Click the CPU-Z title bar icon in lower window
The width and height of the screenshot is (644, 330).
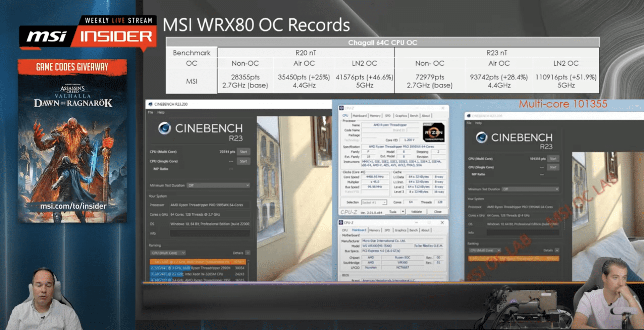[x=341, y=223]
